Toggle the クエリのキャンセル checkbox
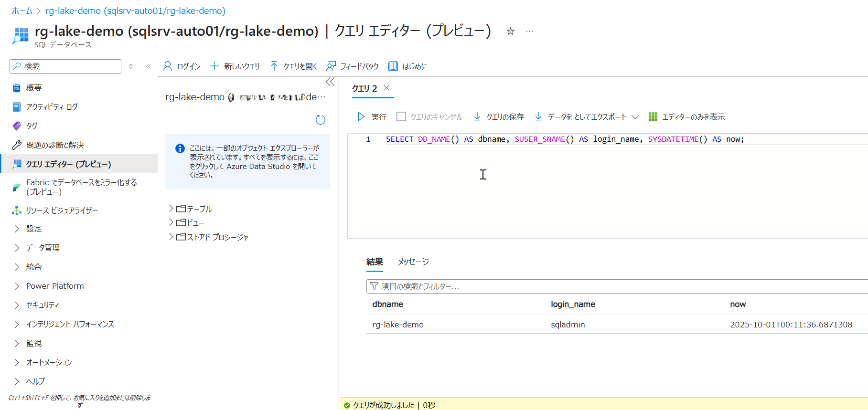The height and width of the screenshot is (410, 868). click(x=401, y=117)
